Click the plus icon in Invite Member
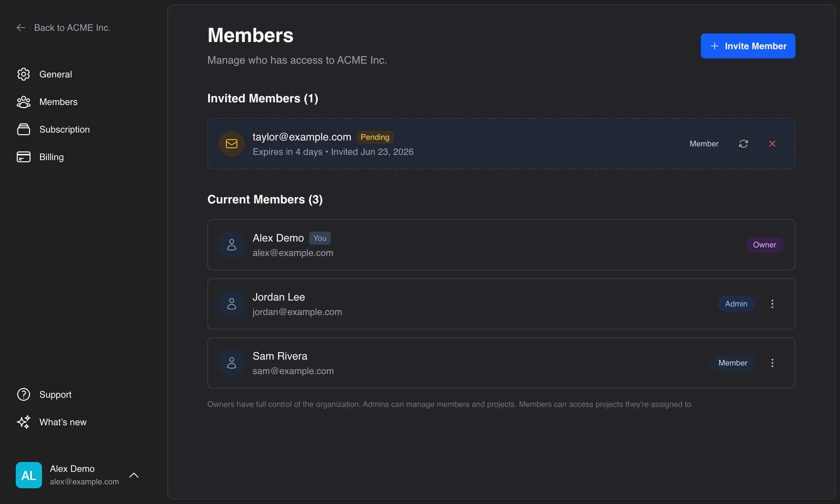The image size is (840, 504). coord(714,46)
